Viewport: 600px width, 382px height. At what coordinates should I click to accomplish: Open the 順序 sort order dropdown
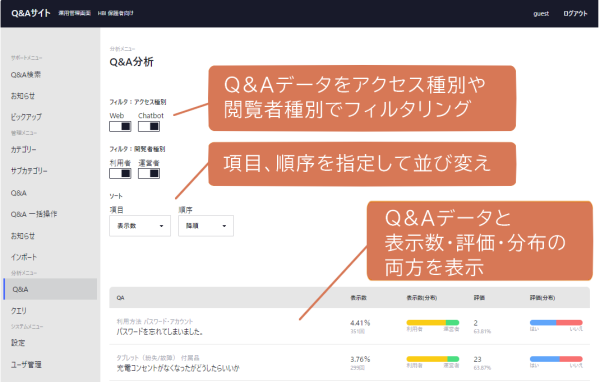click(x=206, y=226)
